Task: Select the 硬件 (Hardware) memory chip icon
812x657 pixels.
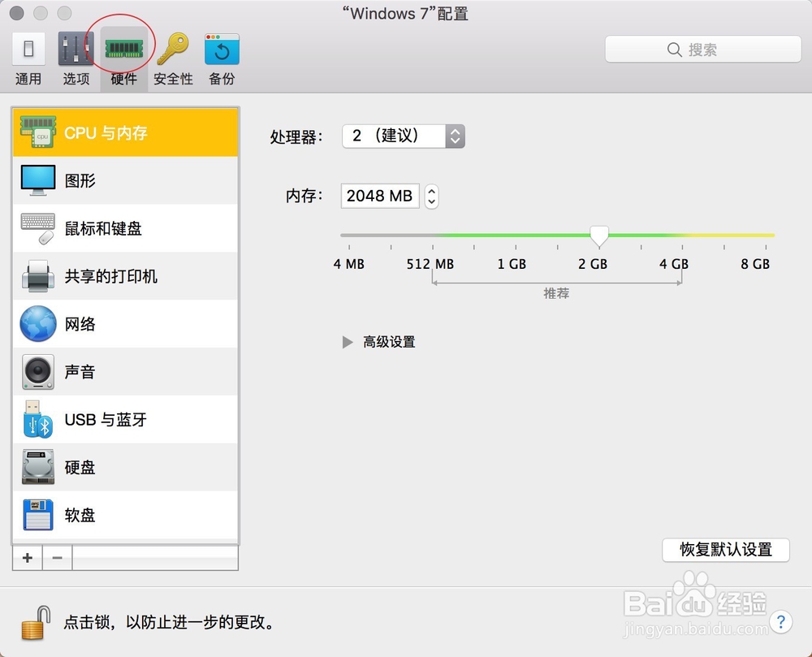Action: point(124,49)
